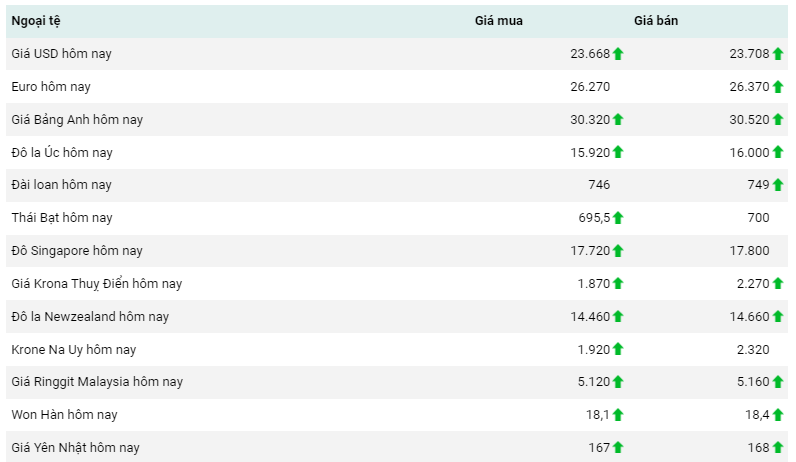Click up arrow beside Singapore dollar buy price 17.720
Screen dimensions: 796x462
click(x=618, y=251)
